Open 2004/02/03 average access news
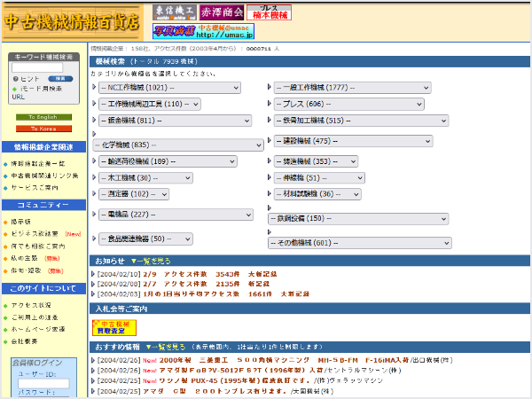The width and height of the screenshot is (532, 399). [x=226, y=293]
